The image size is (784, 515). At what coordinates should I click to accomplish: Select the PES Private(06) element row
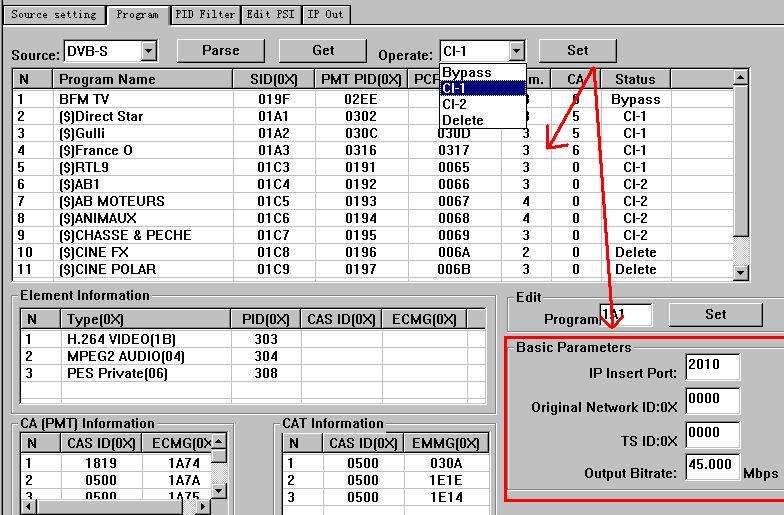coord(252,373)
